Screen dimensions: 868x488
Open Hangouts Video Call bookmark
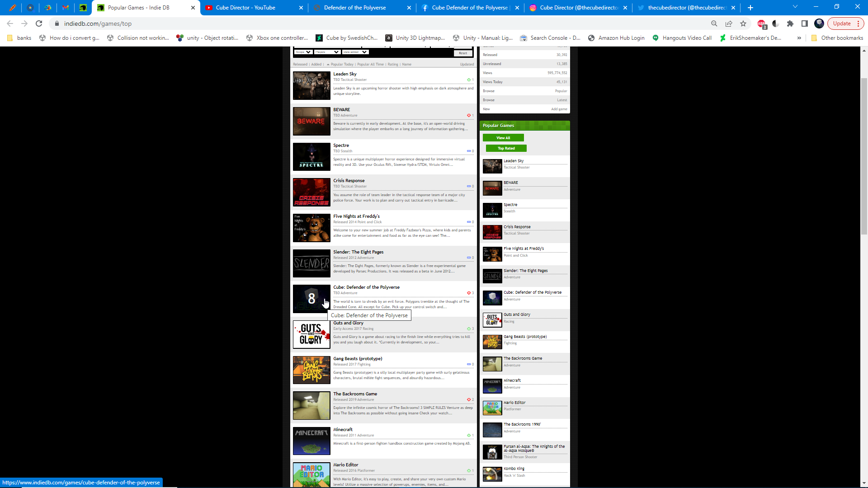[x=682, y=38]
